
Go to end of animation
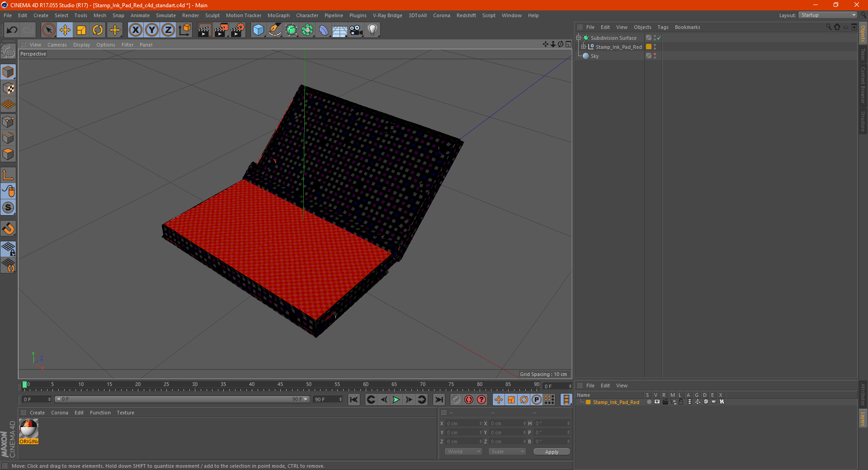(439, 399)
